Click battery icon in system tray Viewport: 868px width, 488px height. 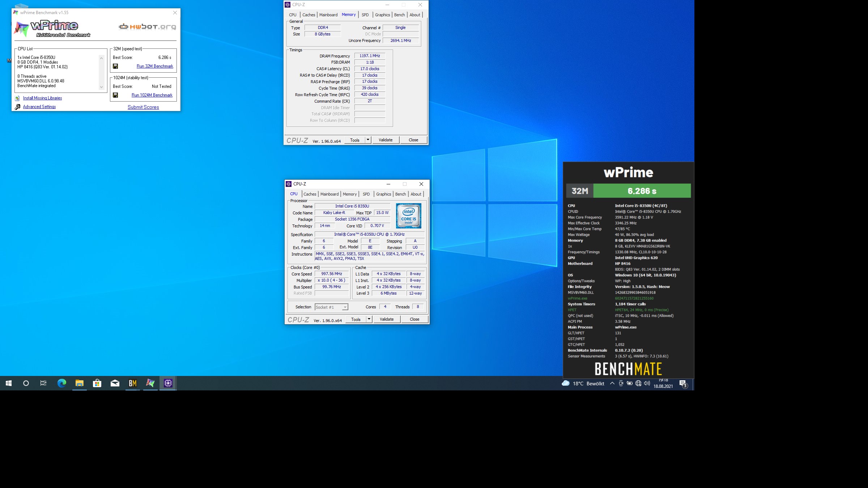click(630, 383)
